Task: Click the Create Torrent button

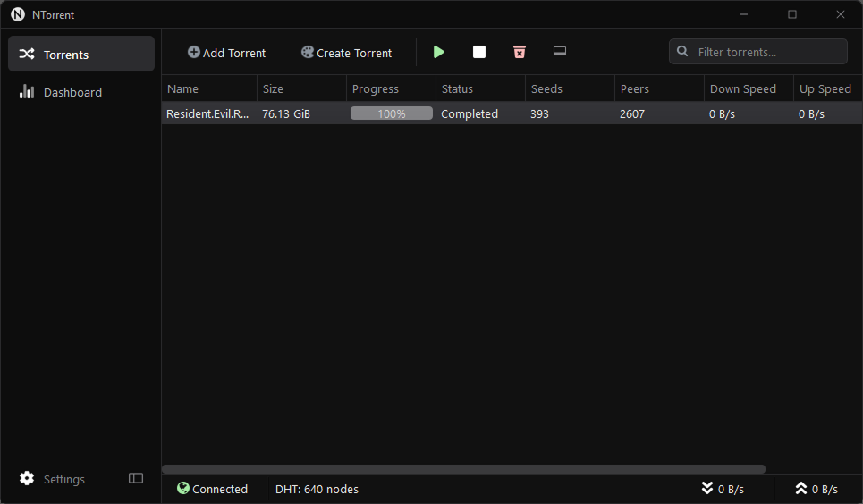Action: tap(346, 52)
